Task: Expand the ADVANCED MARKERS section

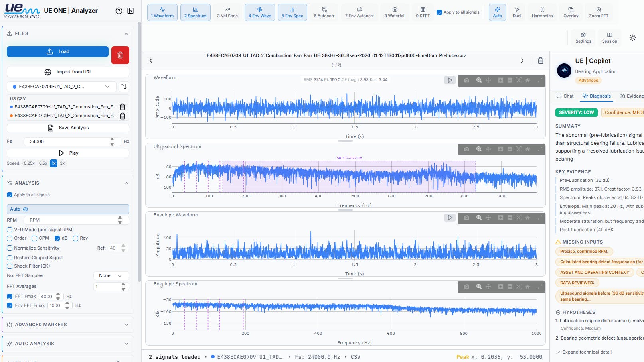Action: tap(68, 325)
